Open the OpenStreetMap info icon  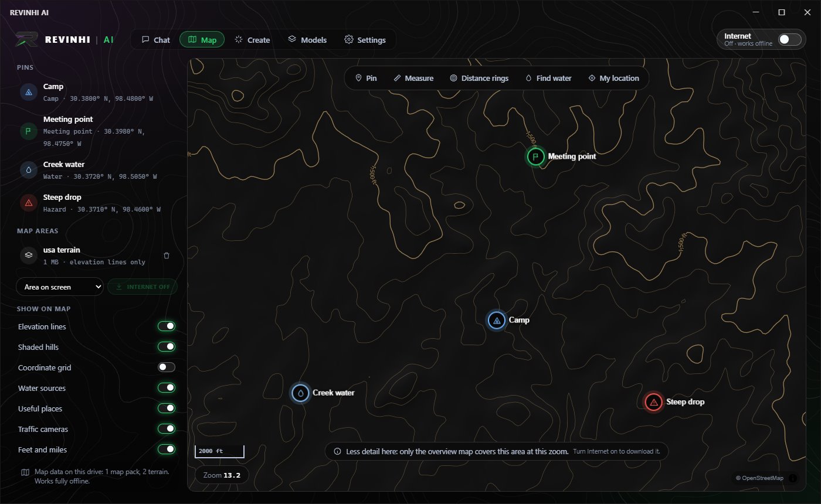(x=793, y=478)
